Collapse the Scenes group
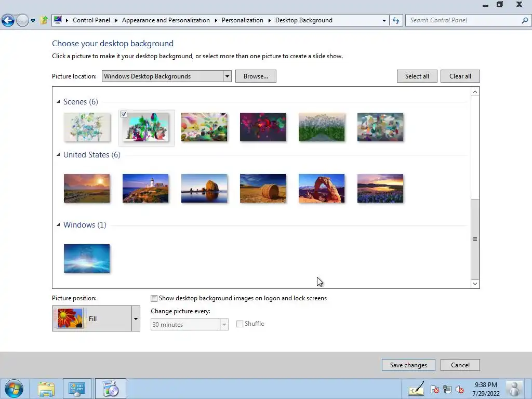Screen dimensions: 532x399 tap(58, 101)
